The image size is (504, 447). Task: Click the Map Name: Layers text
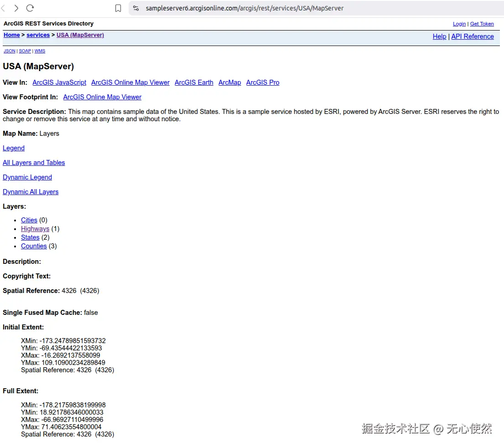31,134
